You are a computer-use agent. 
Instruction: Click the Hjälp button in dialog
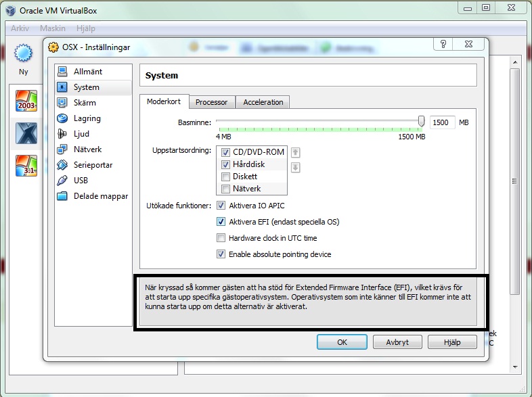[x=452, y=342]
